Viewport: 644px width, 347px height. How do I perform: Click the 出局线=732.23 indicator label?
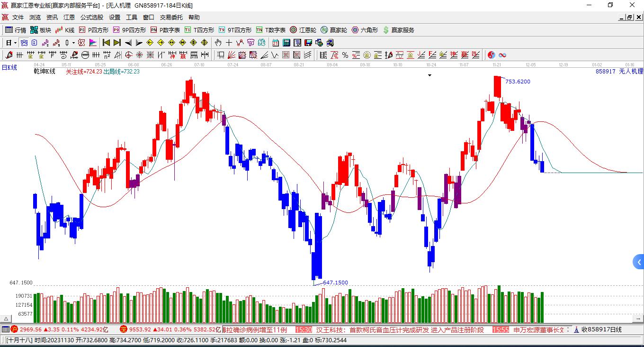coord(122,72)
